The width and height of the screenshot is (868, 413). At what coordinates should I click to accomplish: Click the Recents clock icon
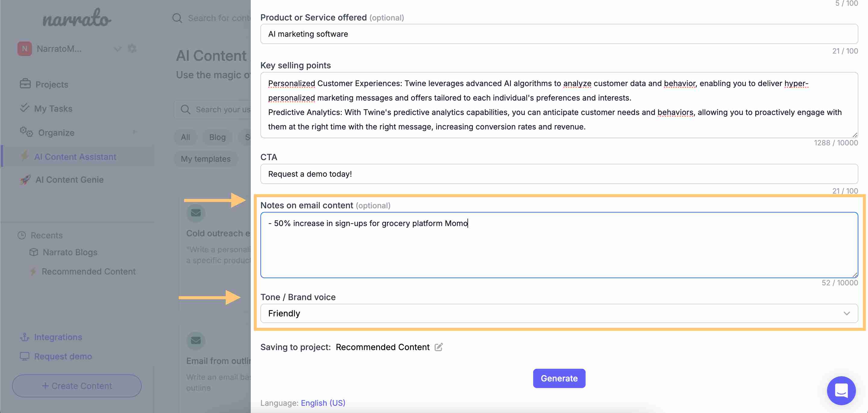pos(22,235)
